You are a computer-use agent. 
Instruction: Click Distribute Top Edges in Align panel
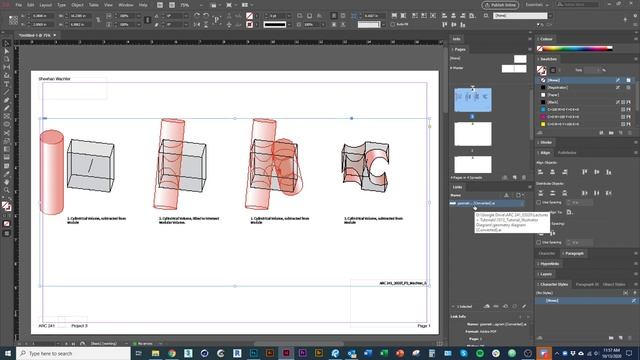click(x=541, y=193)
